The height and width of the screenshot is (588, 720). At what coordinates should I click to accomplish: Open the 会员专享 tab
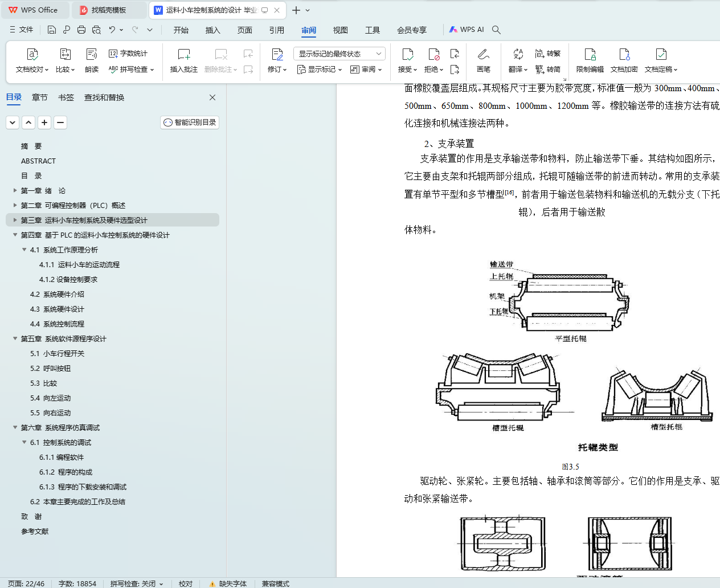(x=412, y=30)
